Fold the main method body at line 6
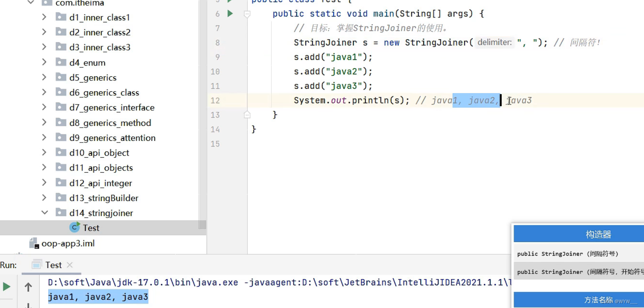 click(247, 13)
